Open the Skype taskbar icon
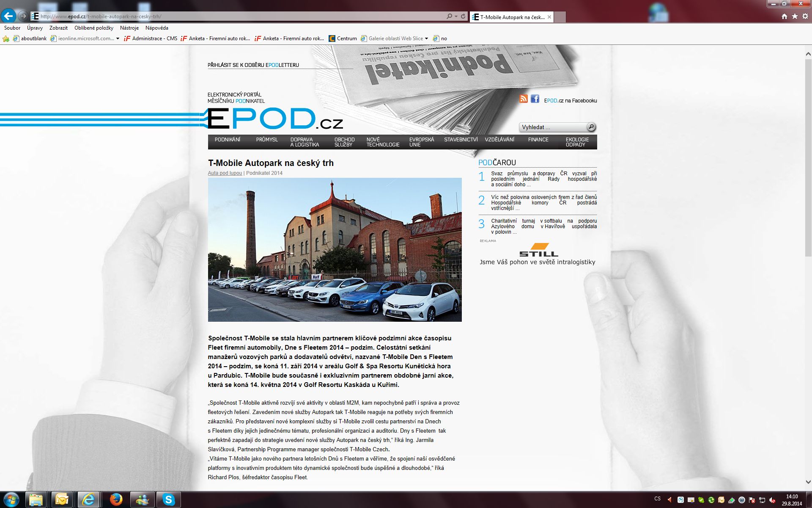812x508 pixels. (169, 500)
